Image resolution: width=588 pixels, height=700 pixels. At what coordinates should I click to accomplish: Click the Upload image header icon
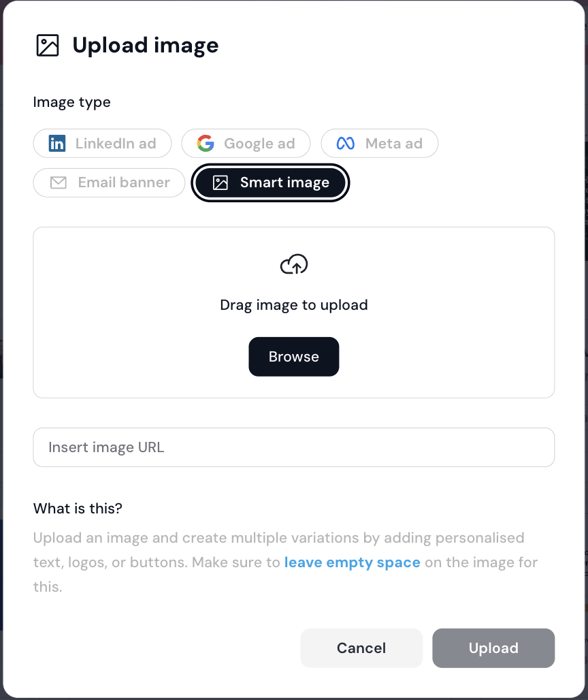pyautogui.click(x=48, y=46)
